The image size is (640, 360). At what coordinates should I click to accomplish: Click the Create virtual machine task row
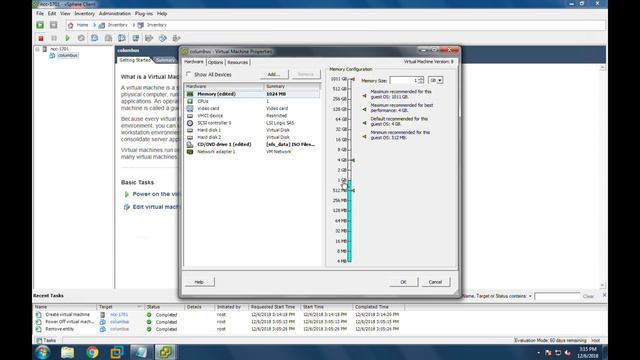click(217, 315)
